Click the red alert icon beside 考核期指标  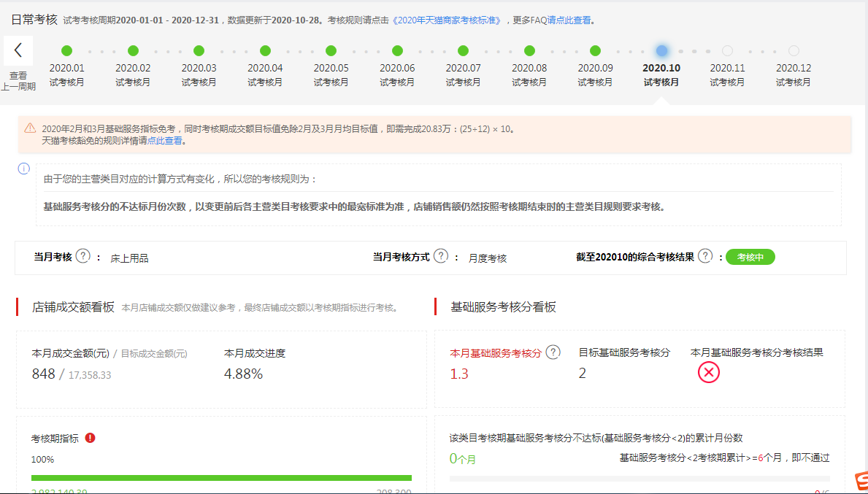click(x=91, y=438)
